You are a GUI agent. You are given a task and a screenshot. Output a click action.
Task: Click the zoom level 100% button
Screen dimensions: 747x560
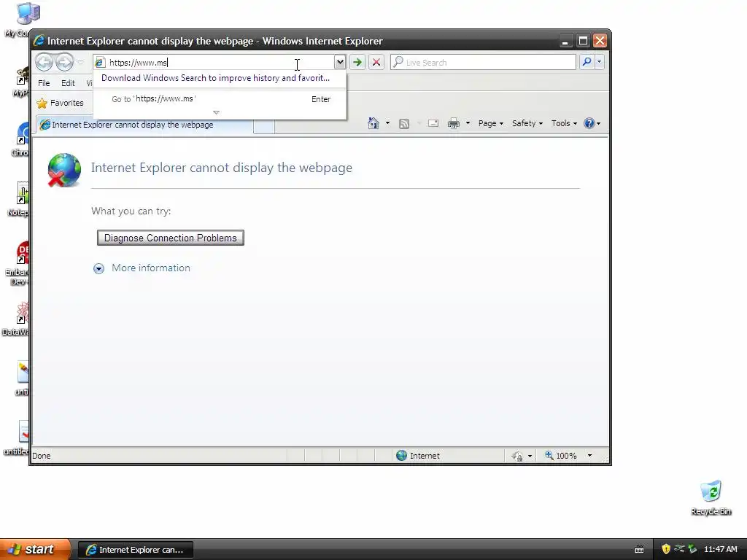[x=561, y=455]
